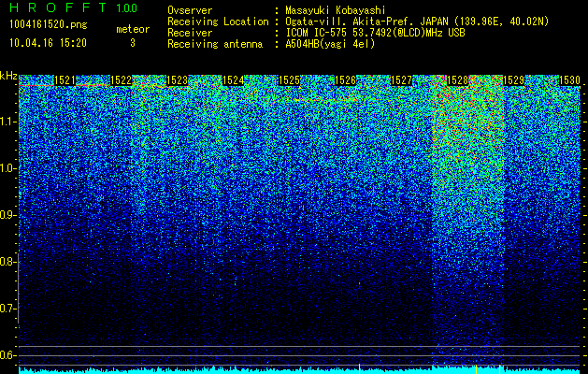This screenshot has height=374, width=588.
Task: Click the 1526 time marker label
Action: [345, 80]
